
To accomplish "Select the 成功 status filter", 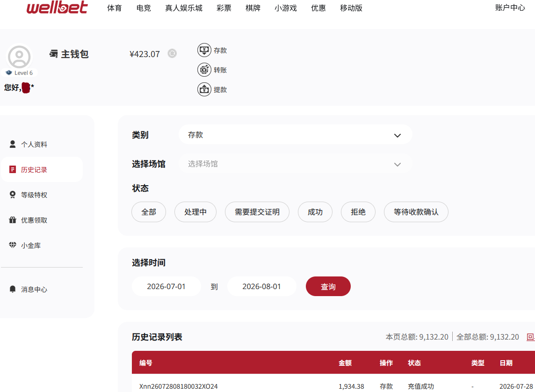I will 315,212.
